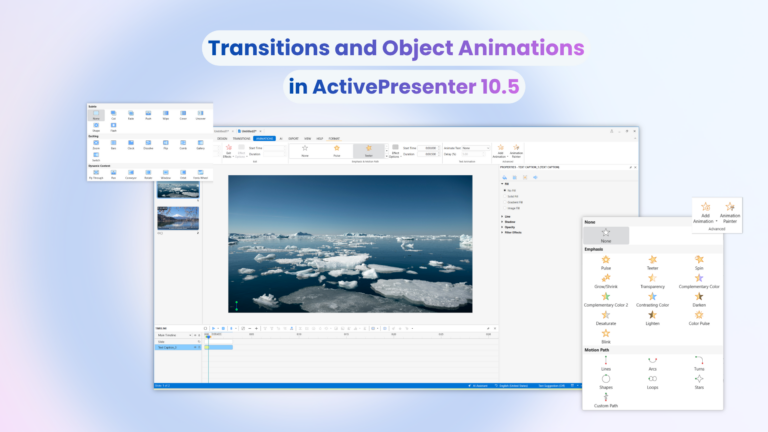768x432 pixels.
Task: Expand the emphasis gallery's more arrow
Action: (387, 156)
